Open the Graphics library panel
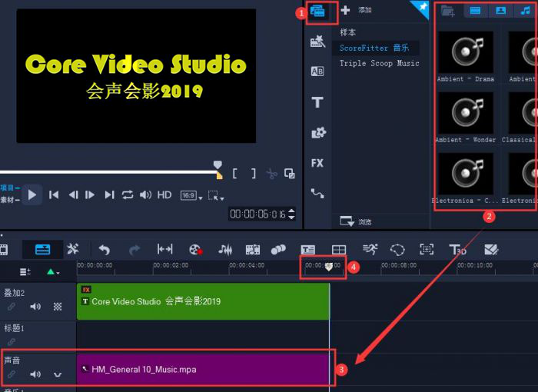This screenshot has width=538, height=392. [318, 132]
